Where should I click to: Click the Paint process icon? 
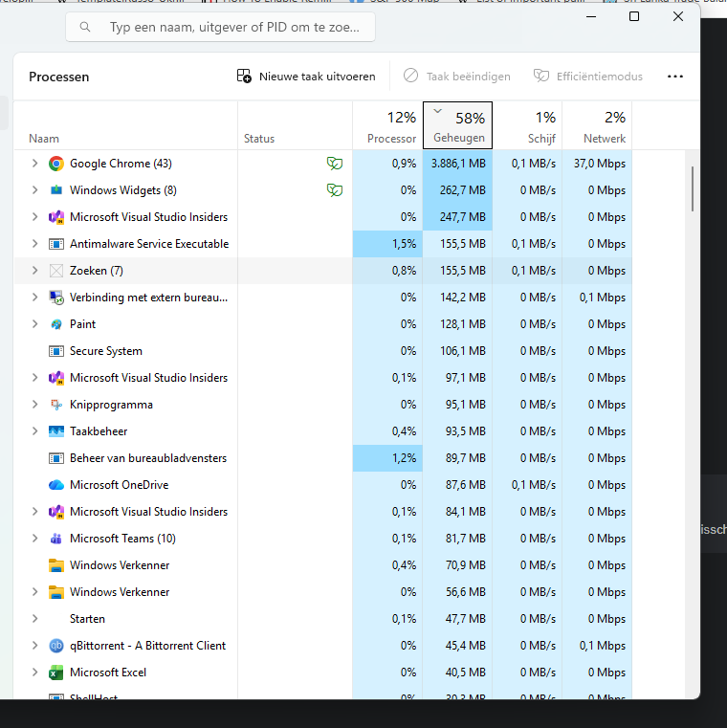pos(56,324)
